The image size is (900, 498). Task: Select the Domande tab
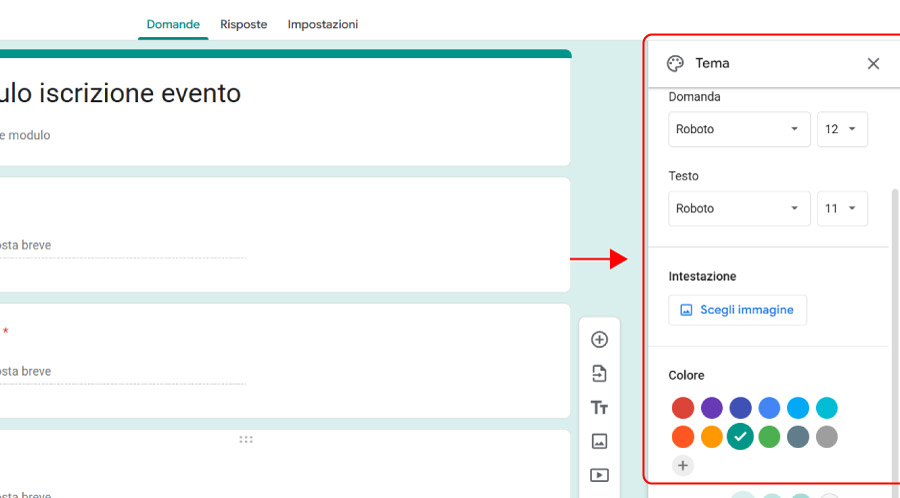[173, 24]
